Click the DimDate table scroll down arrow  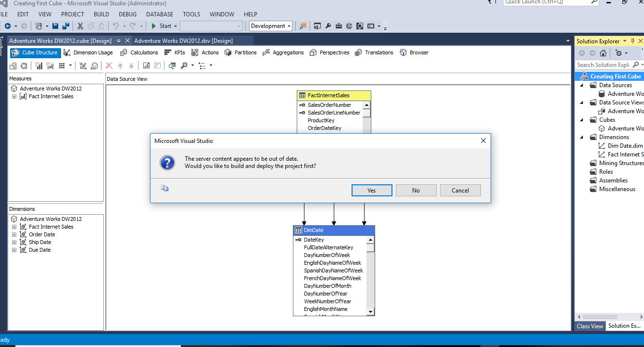point(370,311)
